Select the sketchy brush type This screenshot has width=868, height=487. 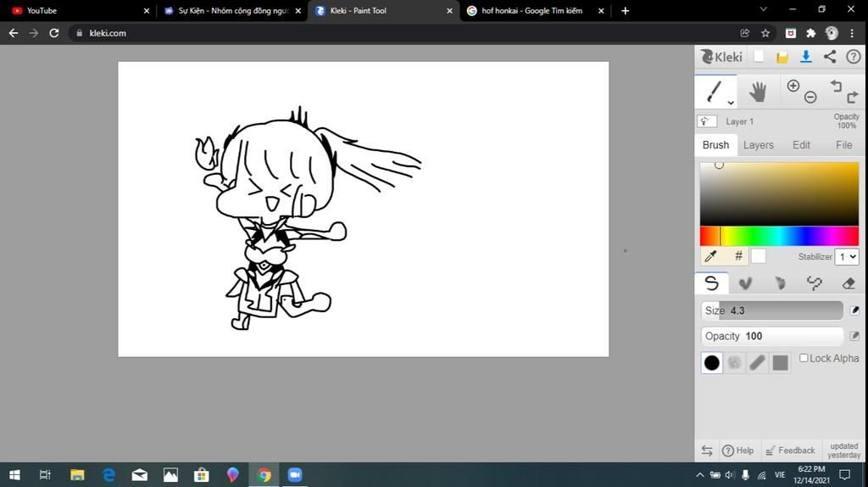780,283
